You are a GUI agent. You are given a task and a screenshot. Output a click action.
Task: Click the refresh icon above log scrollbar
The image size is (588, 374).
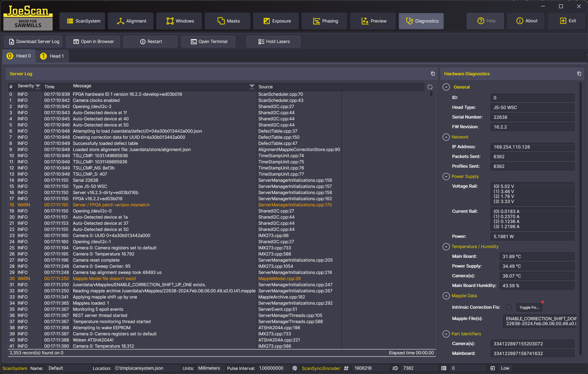(430, 87)
